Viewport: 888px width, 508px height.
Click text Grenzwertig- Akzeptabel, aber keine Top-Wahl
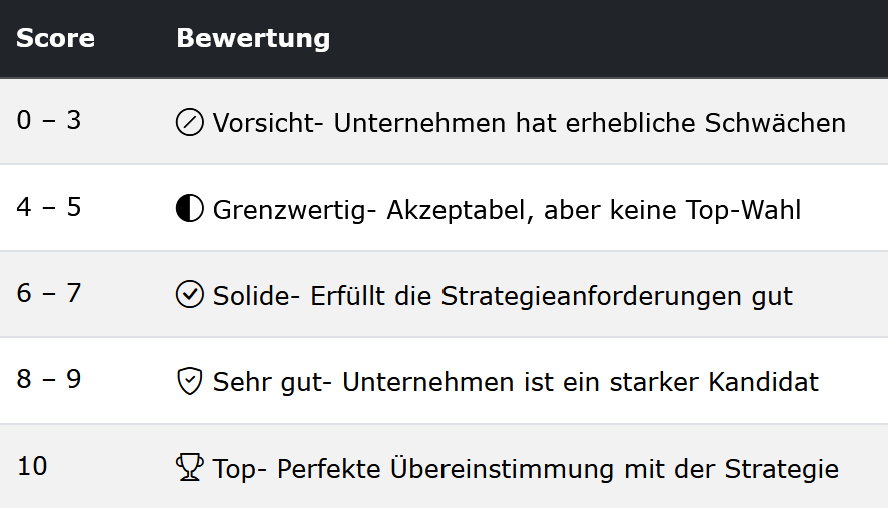pos(507,210)
